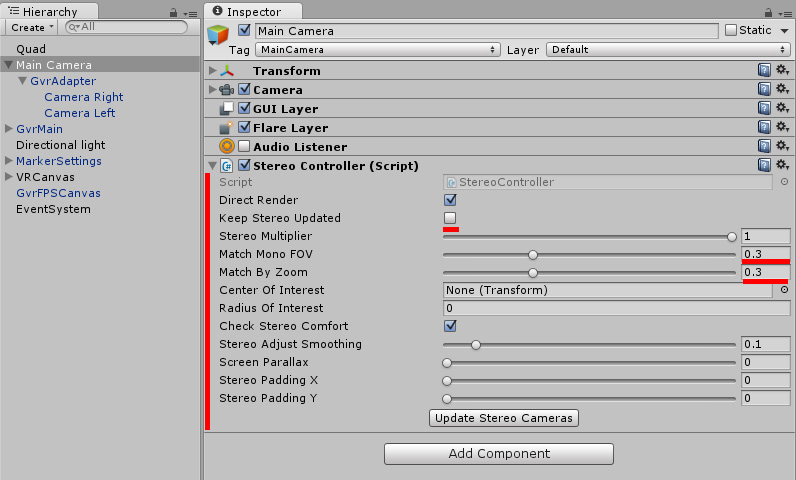796x480 pixels.
Task: Expand the Camera component foldout
Action: (213, 89)
